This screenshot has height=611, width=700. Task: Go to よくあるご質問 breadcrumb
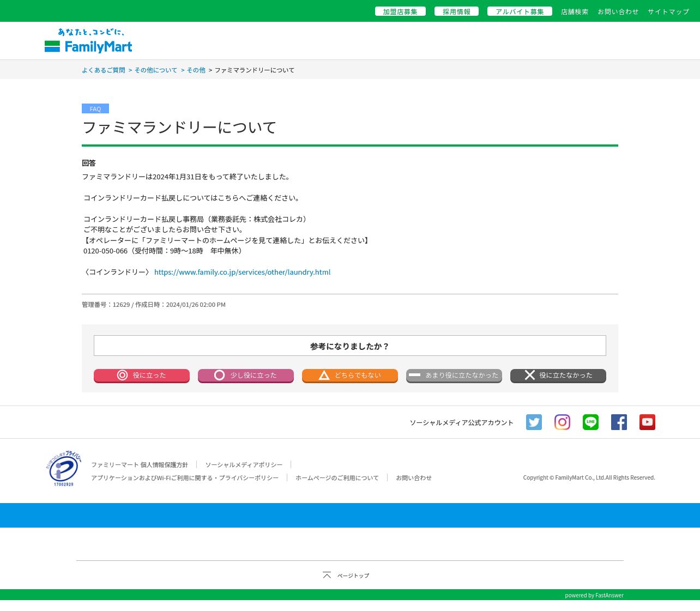click(104, 70)
